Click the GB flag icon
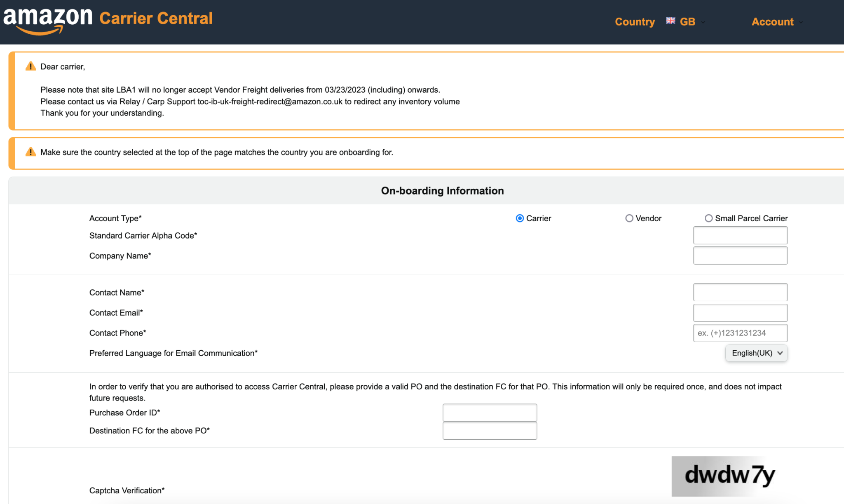The height and width of the screenshot is (504, 844). 671,21
